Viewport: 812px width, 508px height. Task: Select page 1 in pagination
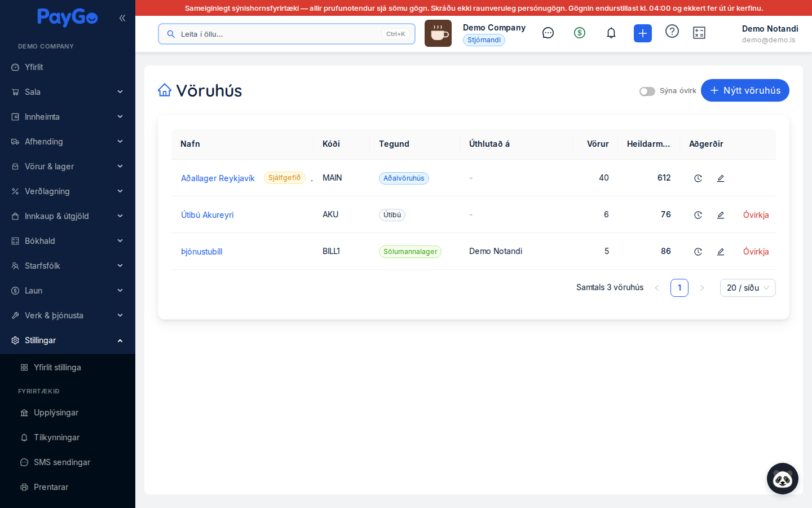(679, 288)
